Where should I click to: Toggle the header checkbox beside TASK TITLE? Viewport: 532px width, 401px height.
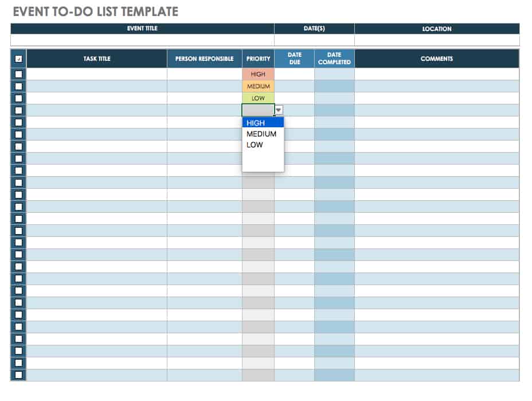(x=19, y=59)
